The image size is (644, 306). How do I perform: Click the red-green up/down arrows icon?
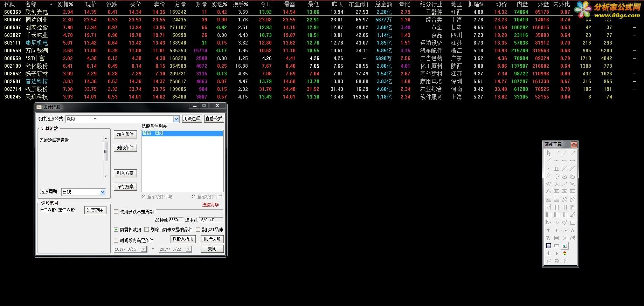pos(564,253)
